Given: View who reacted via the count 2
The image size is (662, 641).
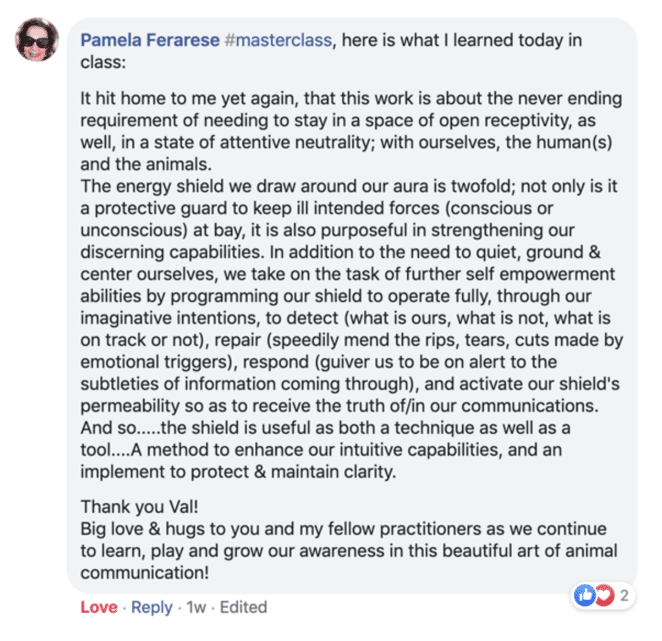Looking at the screenshot, I should (x=624, y=595).
